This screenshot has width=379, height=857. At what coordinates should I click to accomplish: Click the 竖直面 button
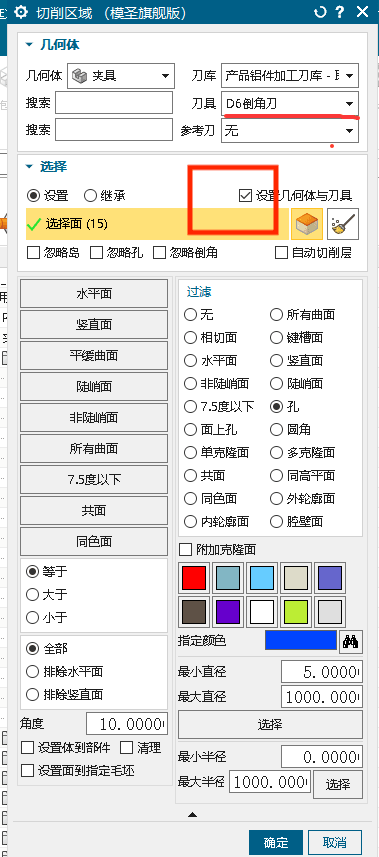94,325
